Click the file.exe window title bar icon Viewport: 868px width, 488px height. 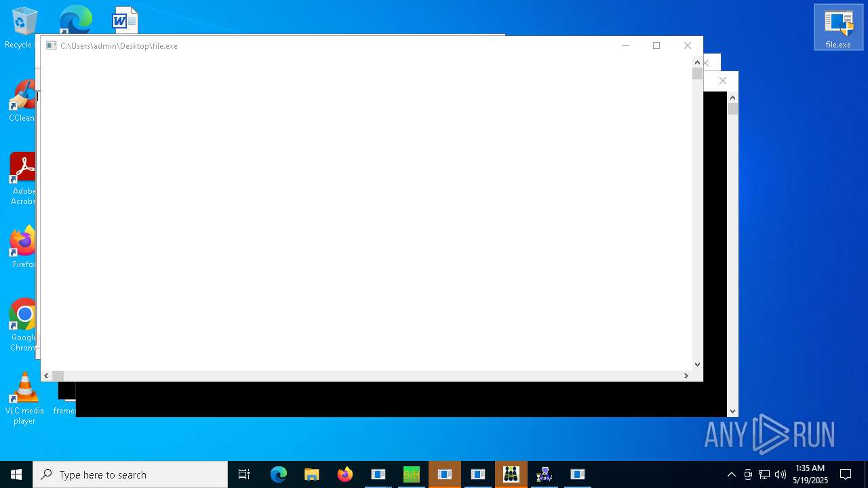51,45
